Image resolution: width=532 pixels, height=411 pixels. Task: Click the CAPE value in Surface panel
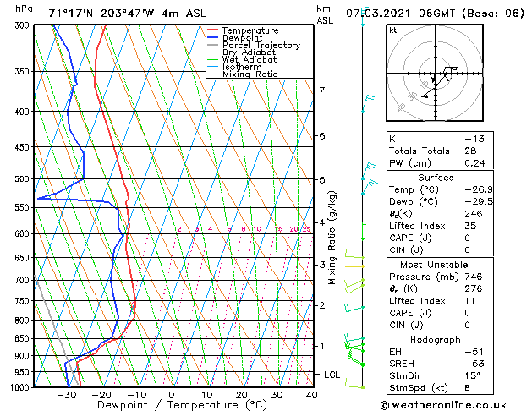pyautogui.click(x=467, y=238)
